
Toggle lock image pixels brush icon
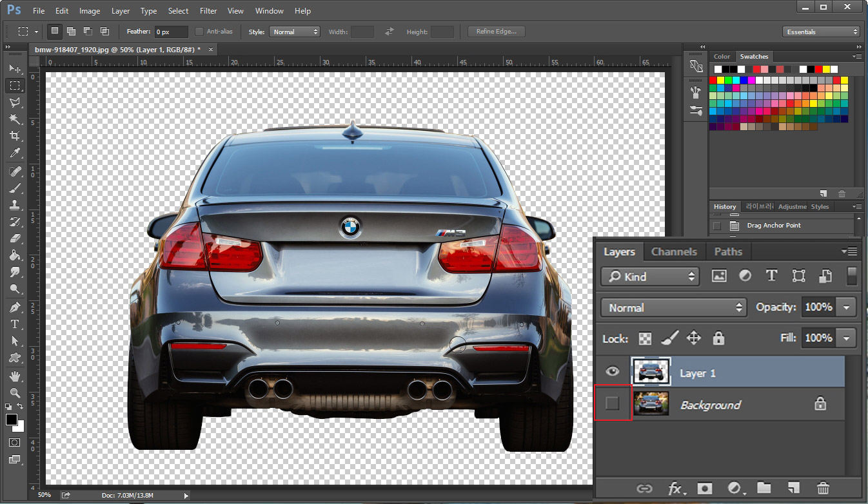[669, 338]
